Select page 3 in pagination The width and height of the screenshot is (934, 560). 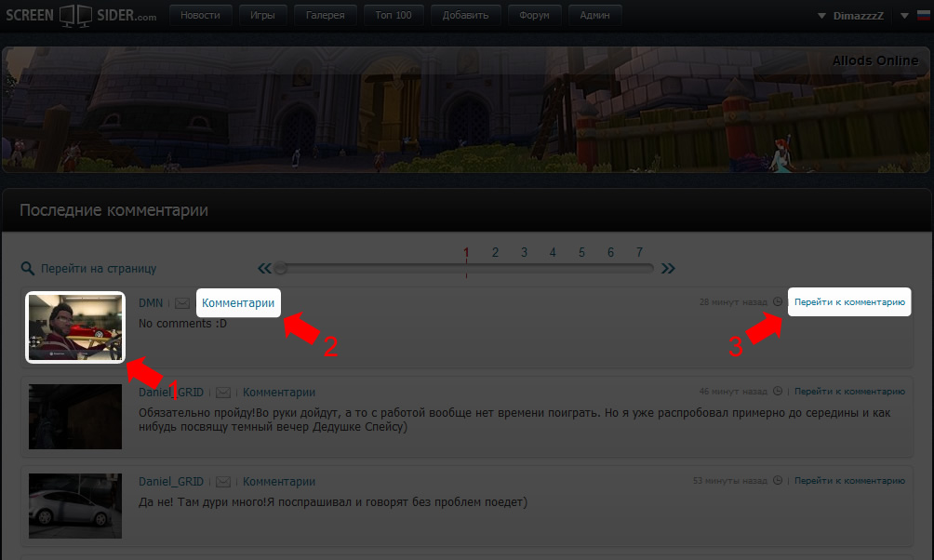[524, 253]
